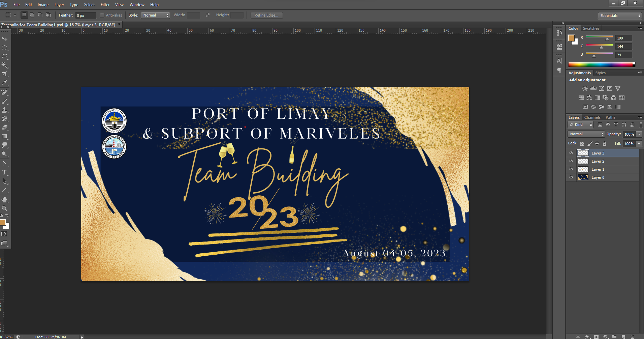The height and width of the screenshot is (339, 644).
Task: Open the Fill slider dropdown arrow
Action: tap(639, 144)
